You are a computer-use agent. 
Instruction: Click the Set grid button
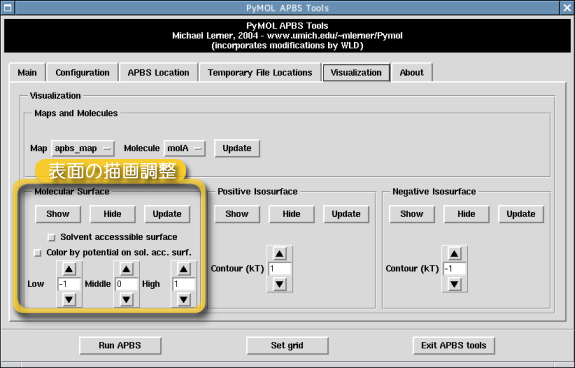pos(287,346)
